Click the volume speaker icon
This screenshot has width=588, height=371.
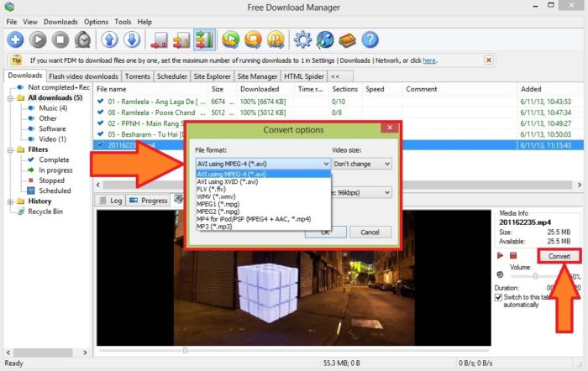(500, 274)
